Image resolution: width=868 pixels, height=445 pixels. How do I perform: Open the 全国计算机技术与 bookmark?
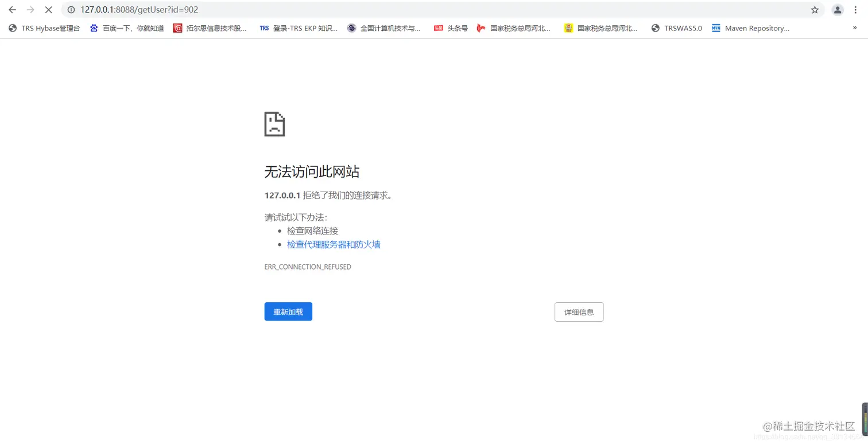click(x=384, y=28)
